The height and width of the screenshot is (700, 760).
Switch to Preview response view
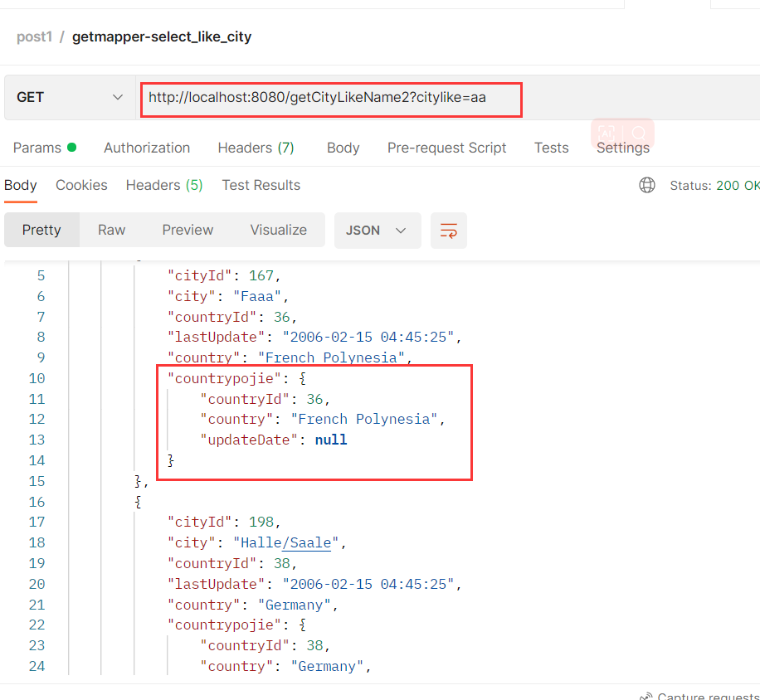pyautogui.click(x=188, y=230)
